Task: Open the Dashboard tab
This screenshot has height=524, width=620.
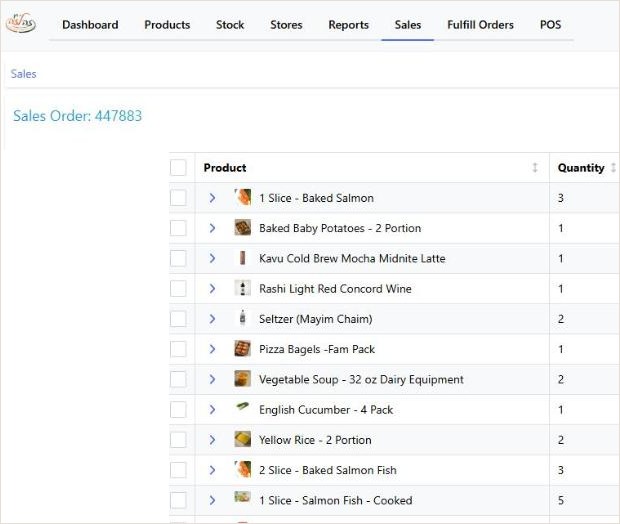Action: [90, 25]
